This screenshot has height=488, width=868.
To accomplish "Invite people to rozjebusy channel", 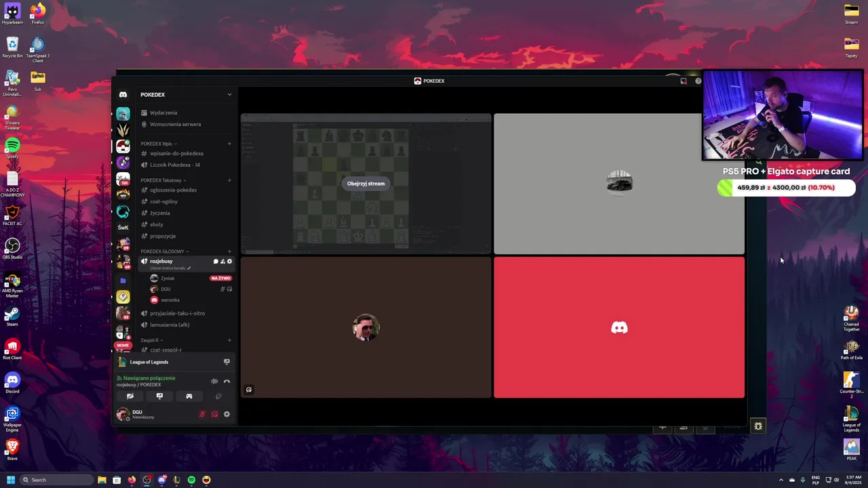I will pos(222,262).
